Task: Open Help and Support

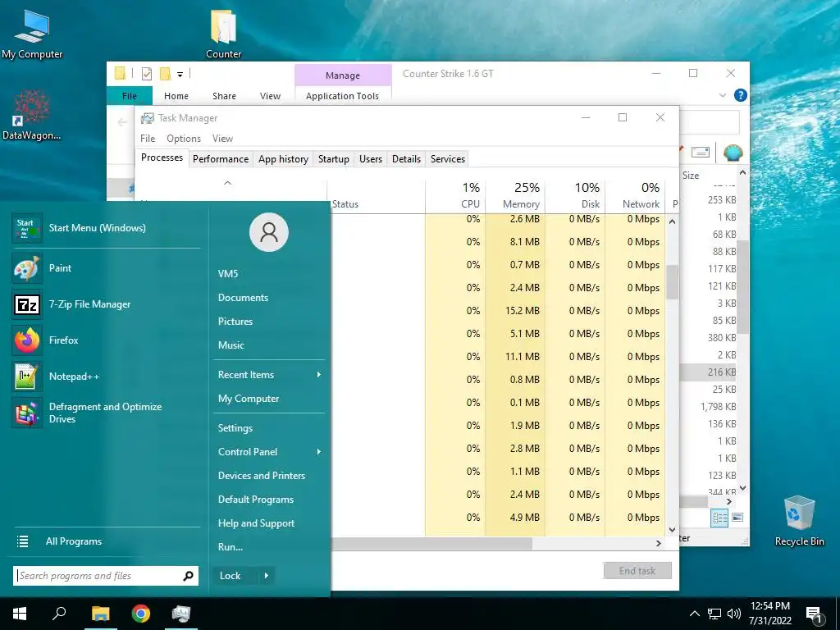Action: 256,523
